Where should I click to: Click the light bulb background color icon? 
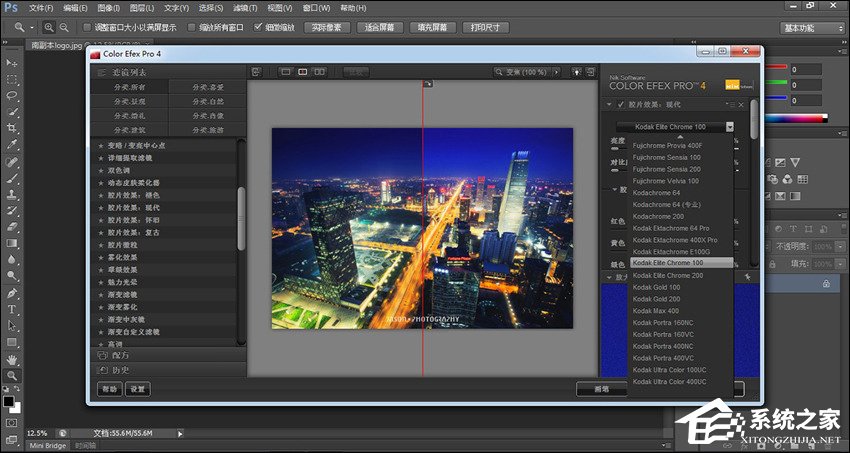tap(577, 72)
